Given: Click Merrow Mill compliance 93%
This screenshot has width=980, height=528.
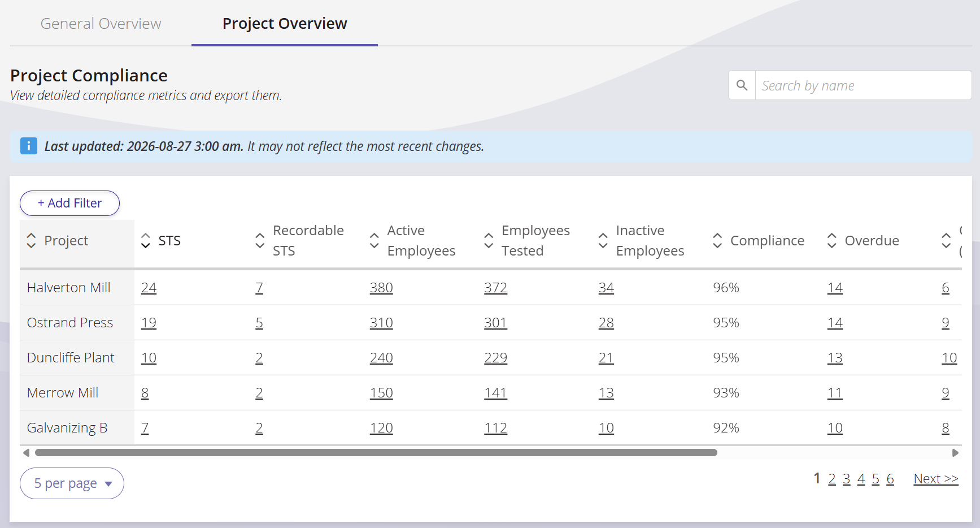Looking at the screenshot, I should 726,393.
